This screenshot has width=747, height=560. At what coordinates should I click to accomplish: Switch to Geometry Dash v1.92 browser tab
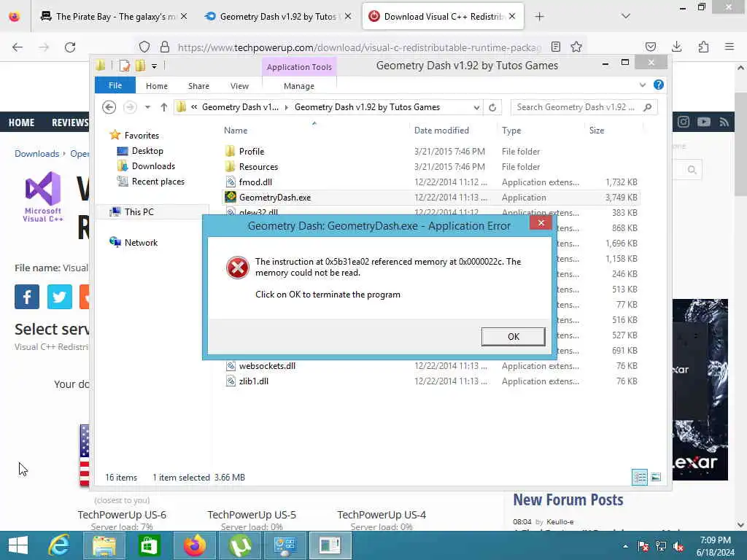pos(278,17)
